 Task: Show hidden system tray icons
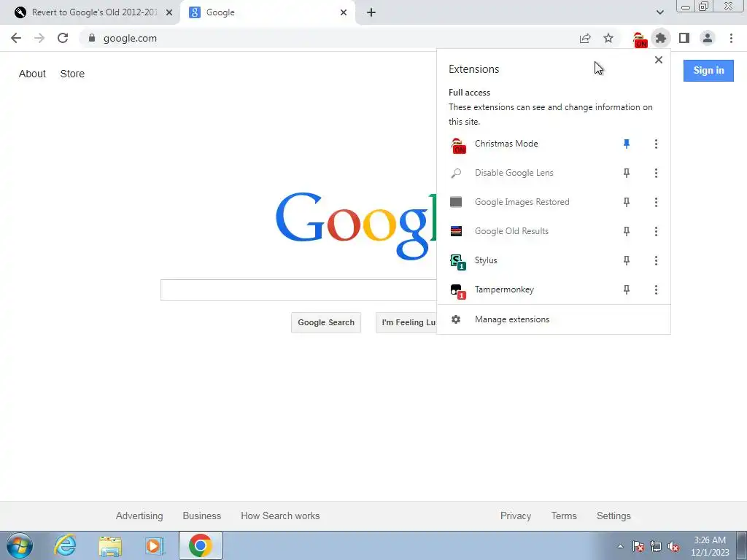pos(620,546)
